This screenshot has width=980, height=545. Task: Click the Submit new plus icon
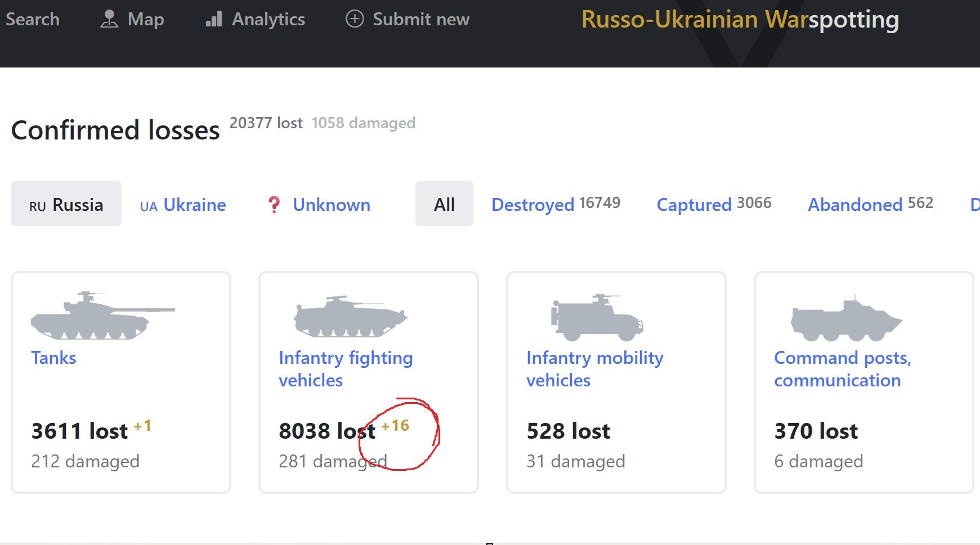pos(355,19)
